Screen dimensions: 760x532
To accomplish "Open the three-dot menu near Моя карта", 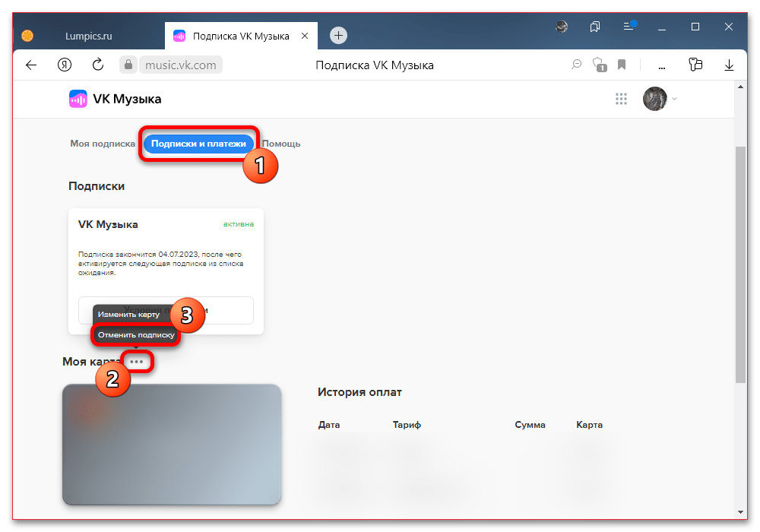I will tap(137, 362).
